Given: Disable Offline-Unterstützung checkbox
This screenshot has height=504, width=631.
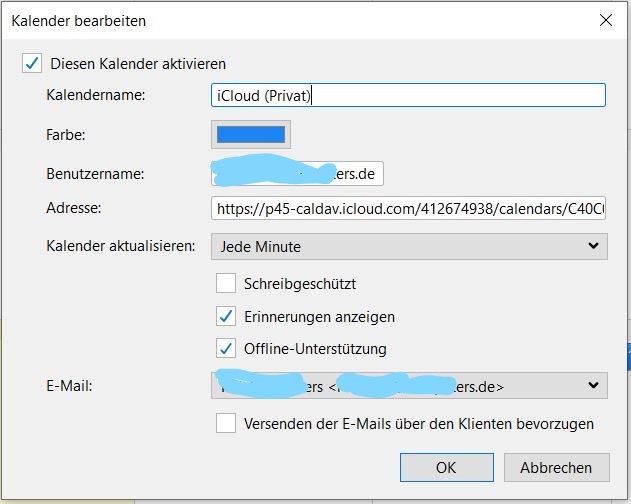Looking at the screenshot, I should [226, 349].
